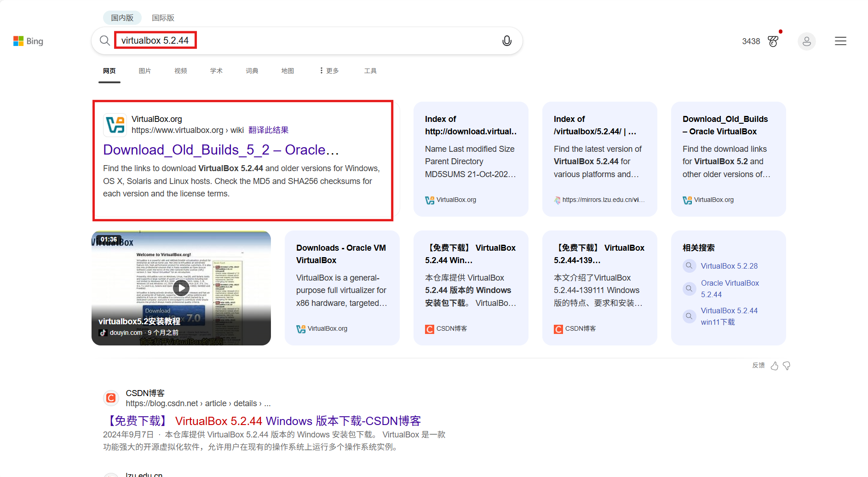Click search icon beside VirtualBox 5.2.28

[x=689, y=265]
